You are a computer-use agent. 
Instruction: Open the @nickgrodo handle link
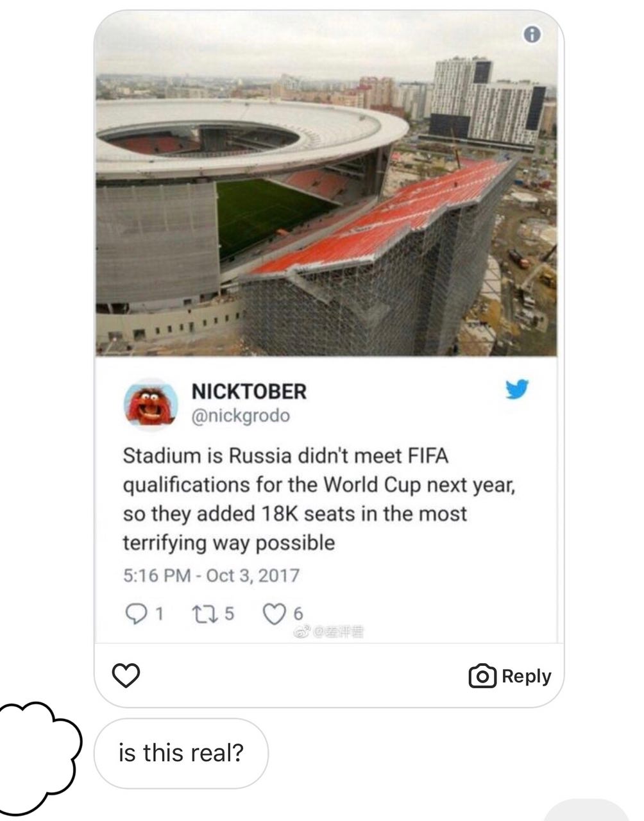(x=241, y=416)
